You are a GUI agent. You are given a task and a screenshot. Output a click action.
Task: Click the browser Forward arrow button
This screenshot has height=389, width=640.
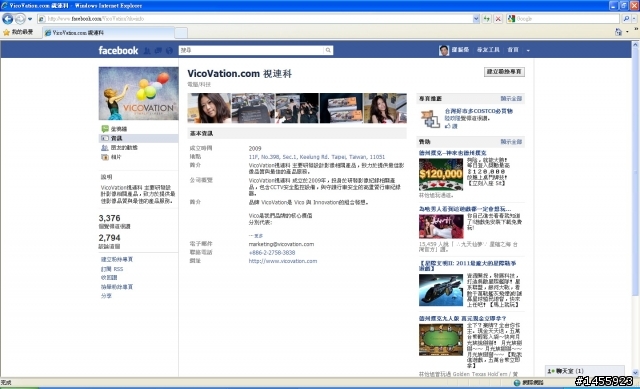(20, 19)
